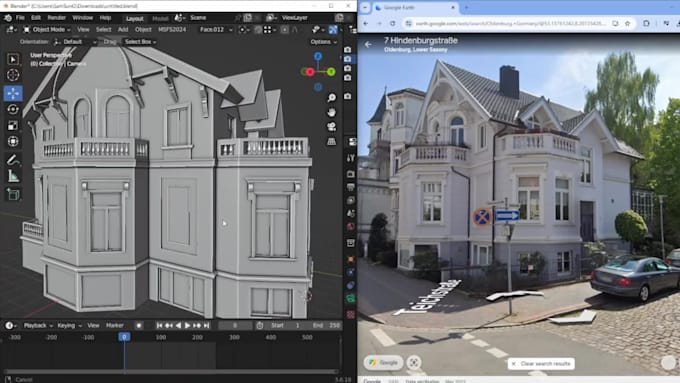Select the Add Cube tool
680x383 pixels.
point(13,194)
